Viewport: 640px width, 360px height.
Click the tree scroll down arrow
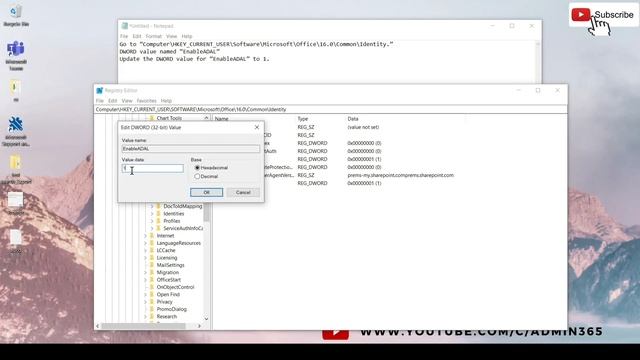point(207,318)
